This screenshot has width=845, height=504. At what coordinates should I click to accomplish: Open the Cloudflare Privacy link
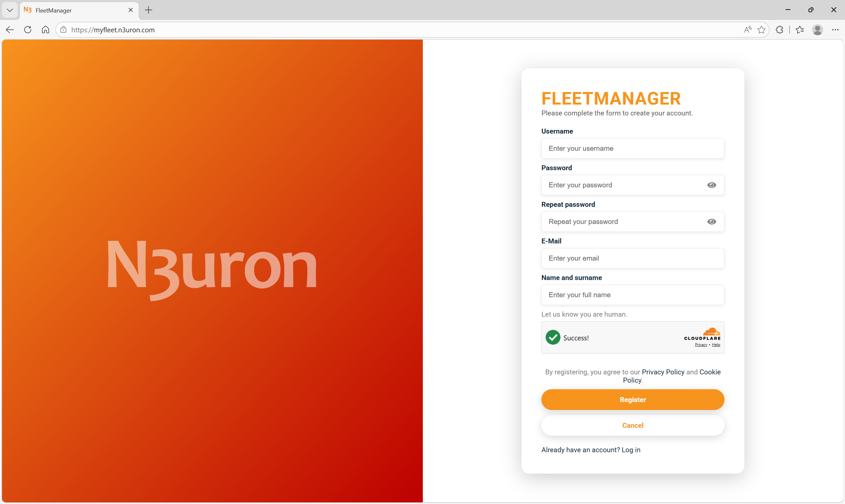tap(701, 345)
